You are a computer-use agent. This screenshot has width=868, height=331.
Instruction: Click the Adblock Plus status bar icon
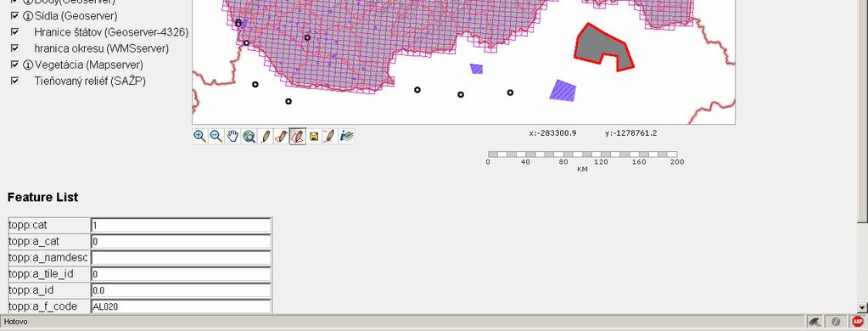858,322
